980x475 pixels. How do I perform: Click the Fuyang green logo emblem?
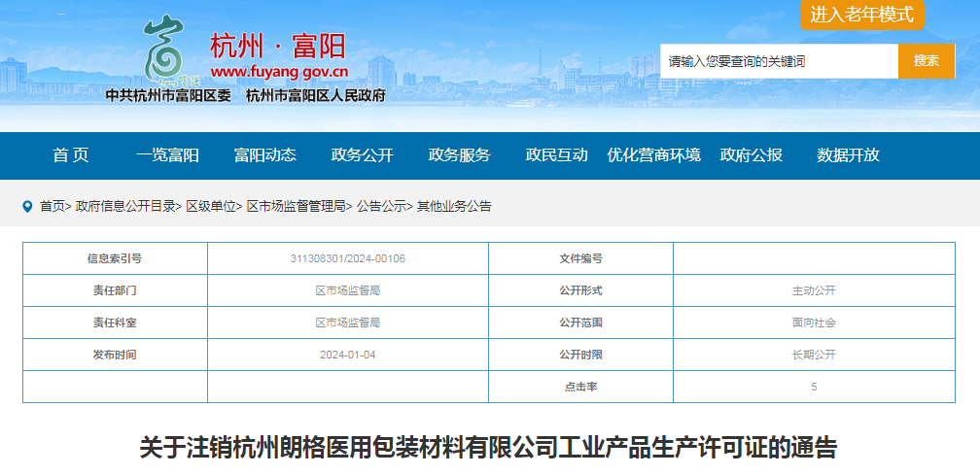(x=166, y=50)
